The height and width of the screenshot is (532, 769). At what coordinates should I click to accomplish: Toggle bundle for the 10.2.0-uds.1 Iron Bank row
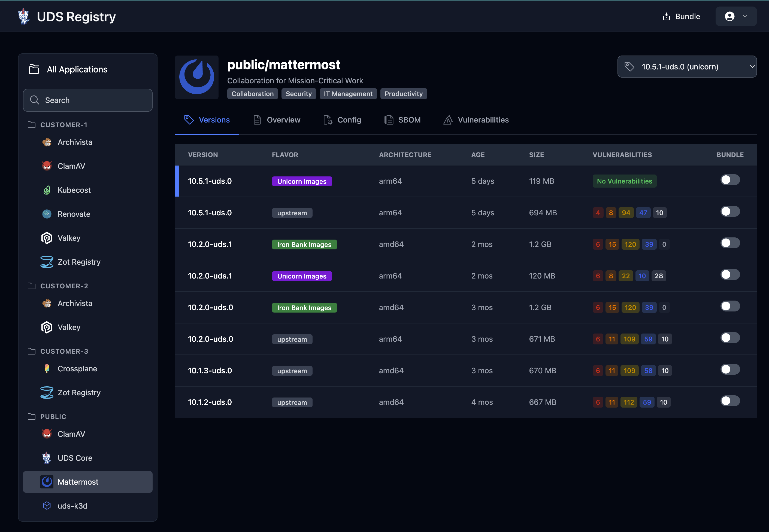pos(730,243)
